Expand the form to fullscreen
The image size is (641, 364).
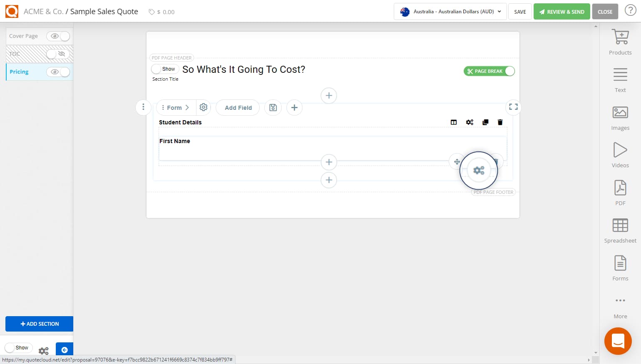[x=513, y=107]
